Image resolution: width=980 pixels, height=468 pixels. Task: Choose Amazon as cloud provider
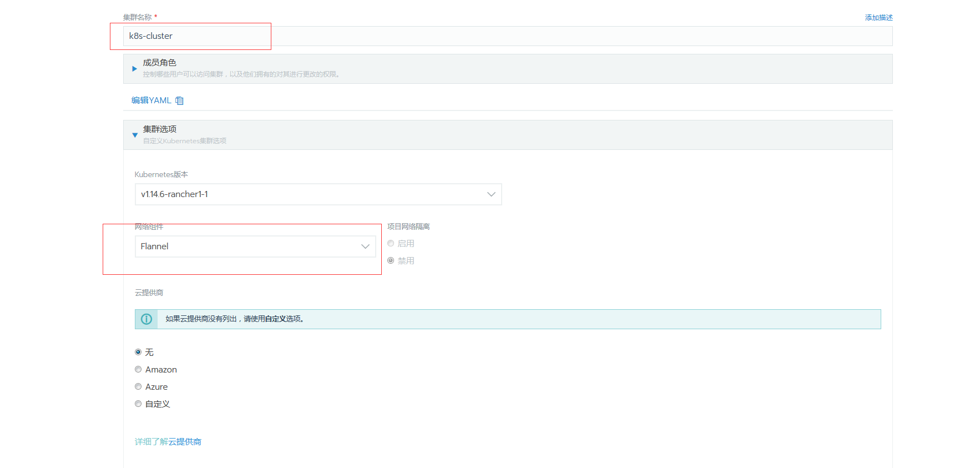pyautogui.click(x=138, y=370)
